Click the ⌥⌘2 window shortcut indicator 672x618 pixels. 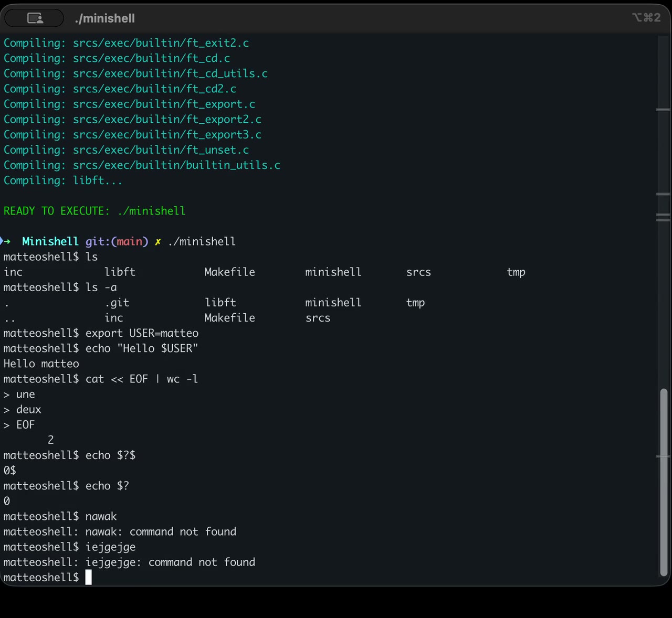click(x=646, y=17)
